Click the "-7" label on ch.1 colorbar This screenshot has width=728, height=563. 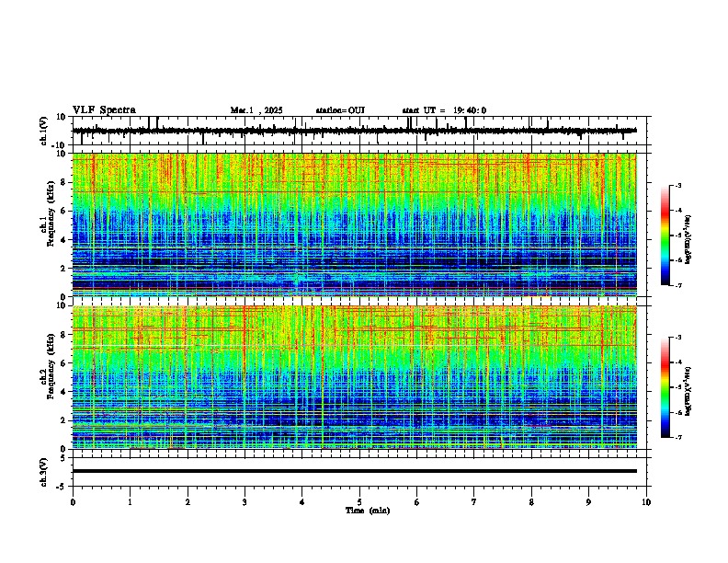click(677, 285)
